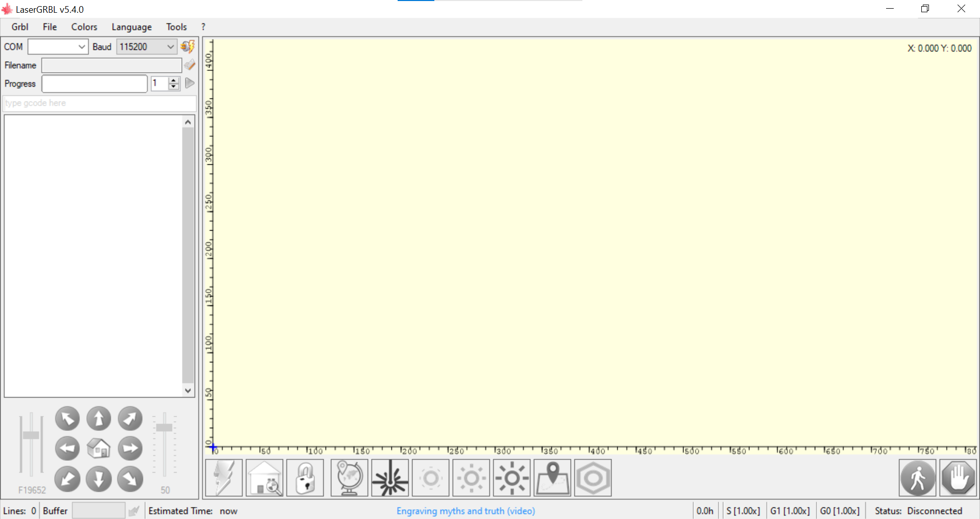Click the map pin location button

point(552,478)
